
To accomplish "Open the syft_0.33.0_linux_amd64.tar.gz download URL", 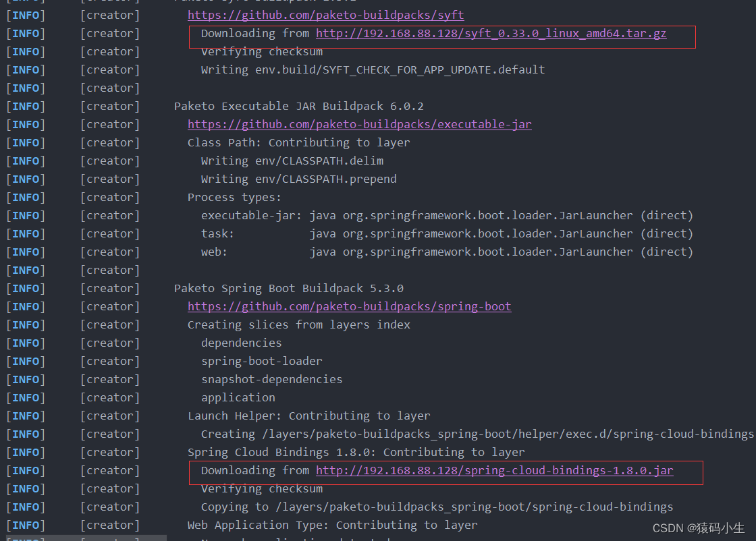I will pyautogui.click(x=491, y=33).
